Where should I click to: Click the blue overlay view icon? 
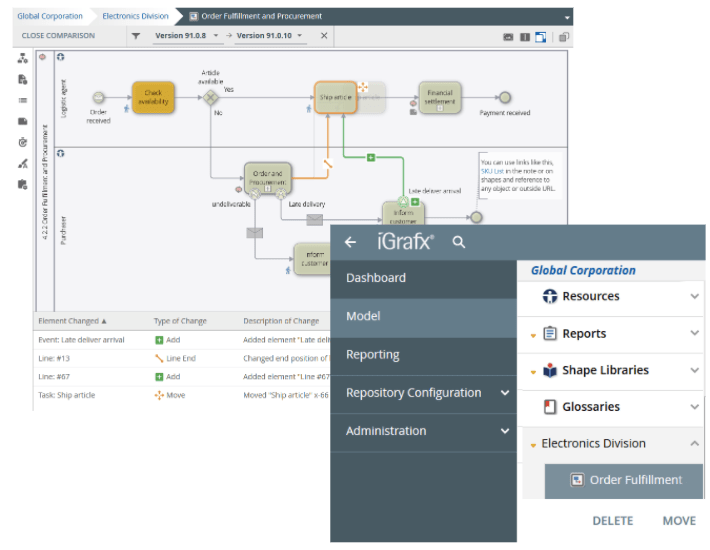(541, 37)
